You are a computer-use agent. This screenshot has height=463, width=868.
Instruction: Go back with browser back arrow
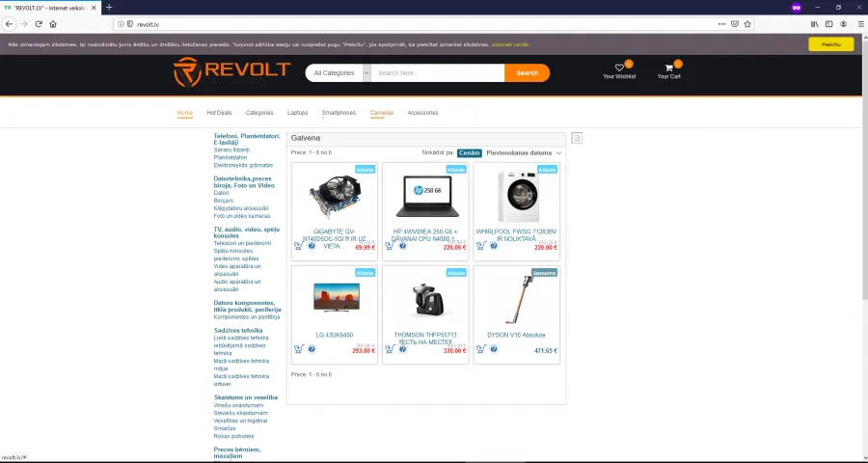(9, 24)
